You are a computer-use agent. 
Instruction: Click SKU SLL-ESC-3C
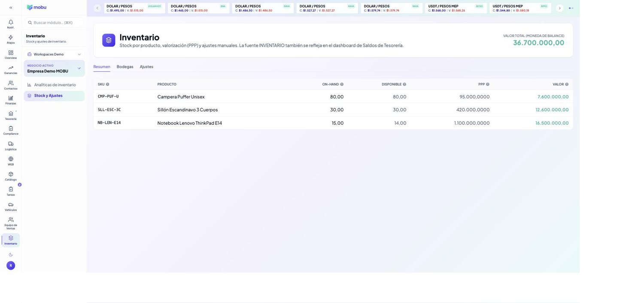point(109,110)
